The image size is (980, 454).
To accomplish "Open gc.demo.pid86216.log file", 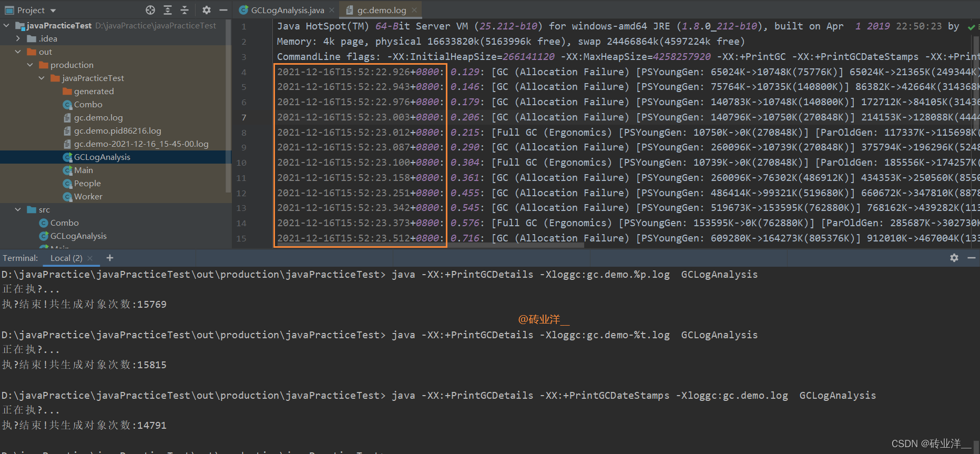I will point(118,130).
